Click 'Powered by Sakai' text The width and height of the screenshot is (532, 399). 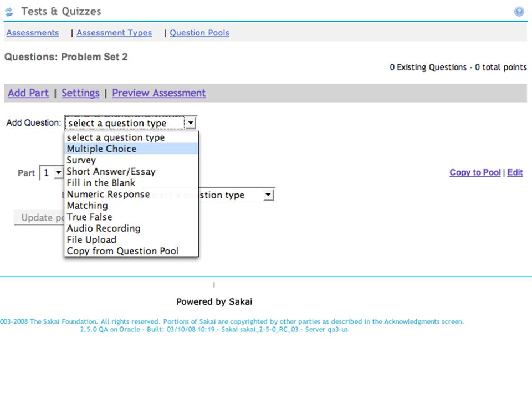pyautogui.click(x=214, y=301)
